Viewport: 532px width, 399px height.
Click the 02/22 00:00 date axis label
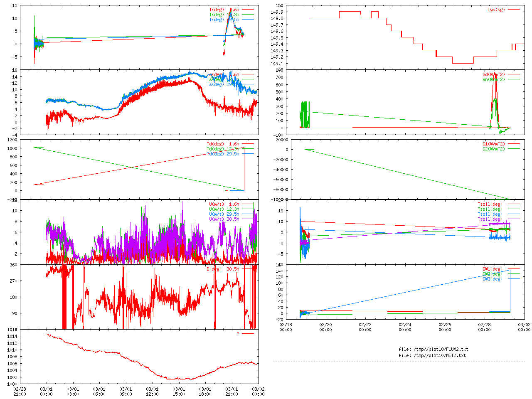(365, 327)
